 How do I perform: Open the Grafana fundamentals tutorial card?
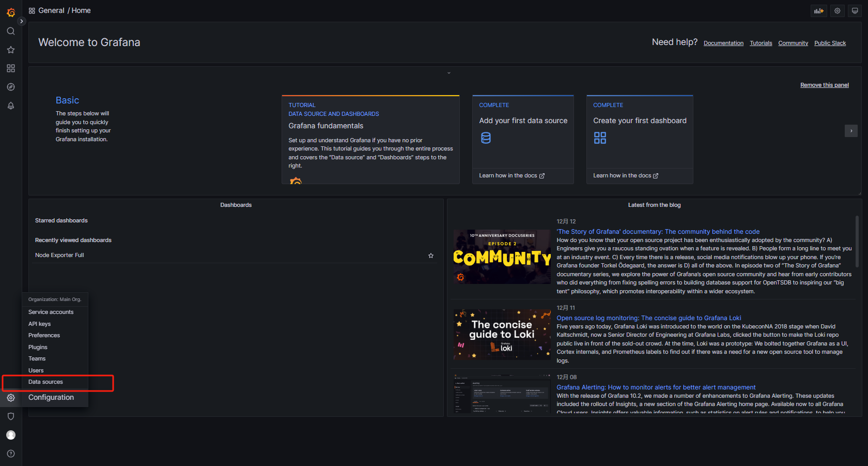[370, 140]
